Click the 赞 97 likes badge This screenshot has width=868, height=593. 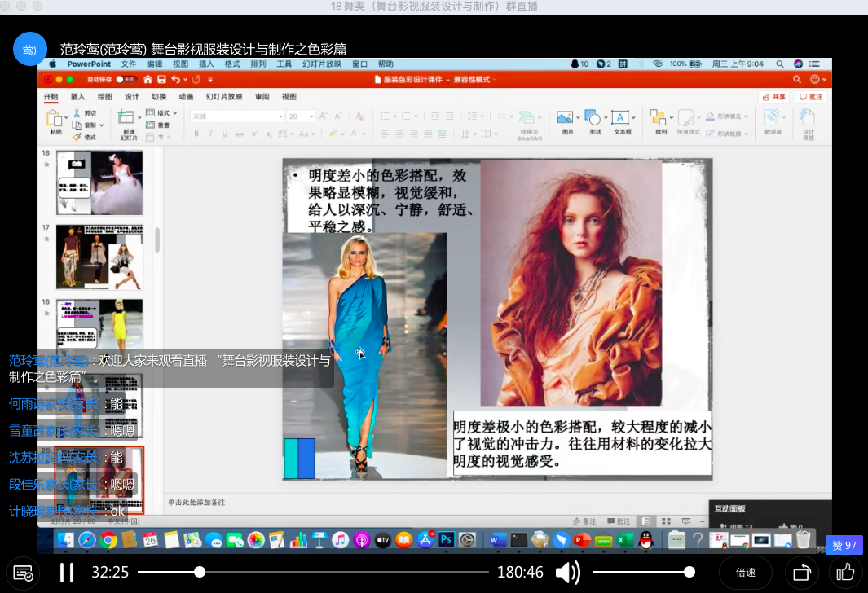click(844, 546)
